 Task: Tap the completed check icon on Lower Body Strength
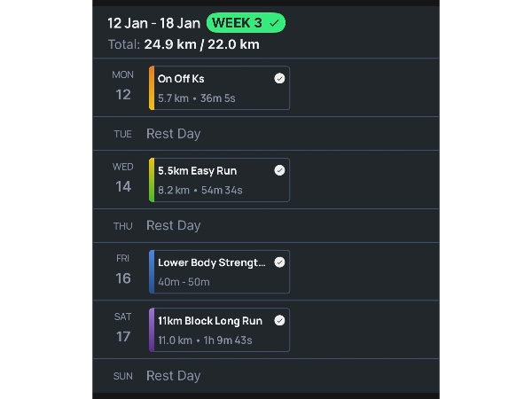coord(279,262)
